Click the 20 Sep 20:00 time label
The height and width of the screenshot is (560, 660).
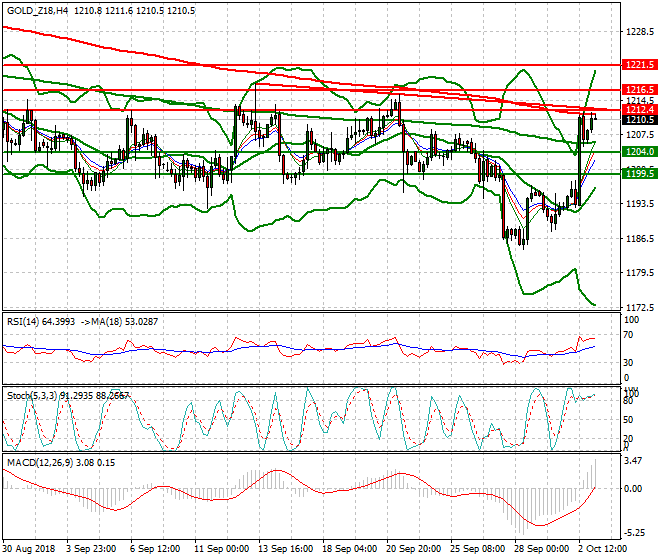point(414,549)
